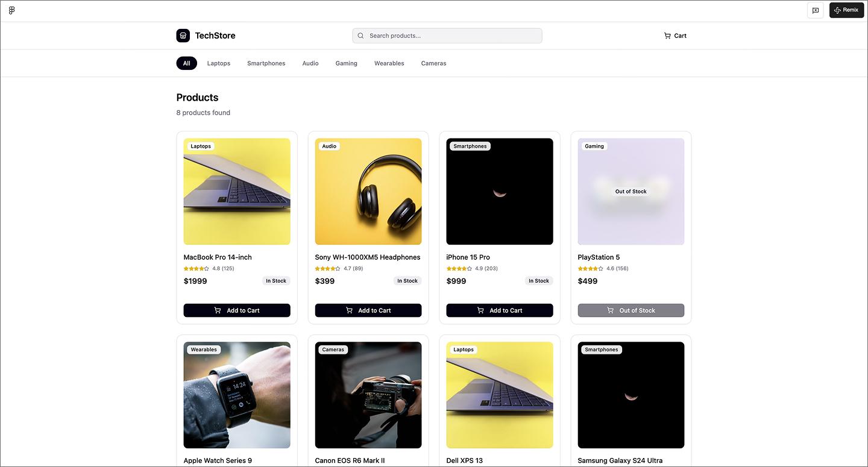Click the star rating of iPhone 15 Pro
Image resolution: width=868 pixels, height=467 pixels.
459,269
